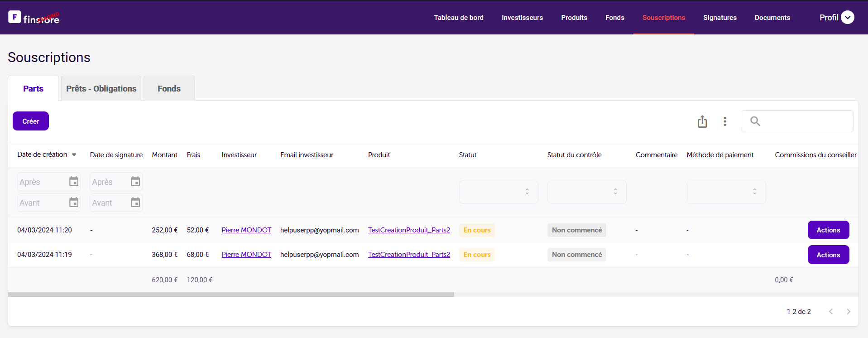Click the export/share icon

tap(702, 121)
